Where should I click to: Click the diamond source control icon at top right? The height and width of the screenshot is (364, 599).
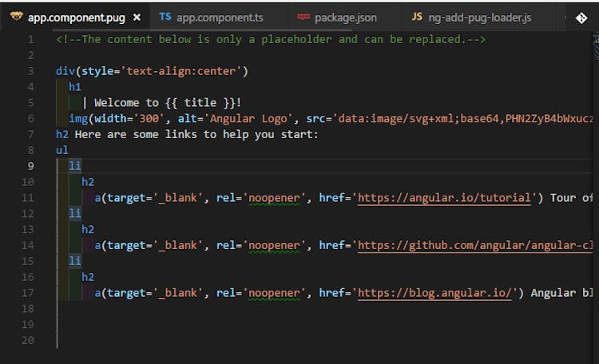click(x=581, y=17)
